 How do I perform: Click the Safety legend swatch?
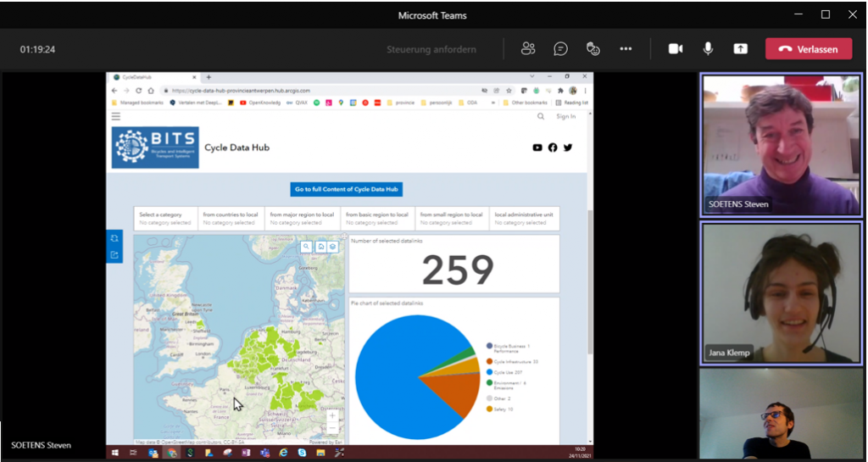(x=489, y=409)
